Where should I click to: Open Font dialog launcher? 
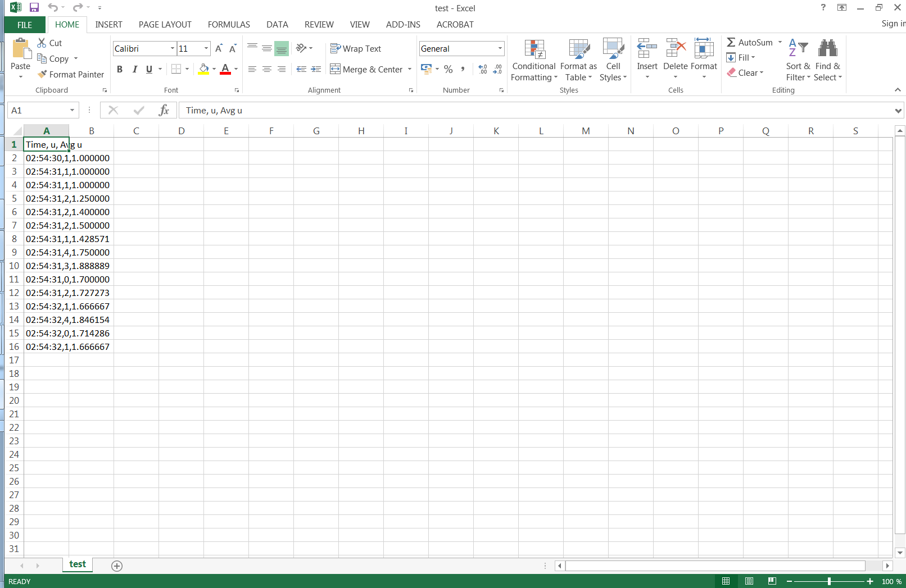[237, 90]
